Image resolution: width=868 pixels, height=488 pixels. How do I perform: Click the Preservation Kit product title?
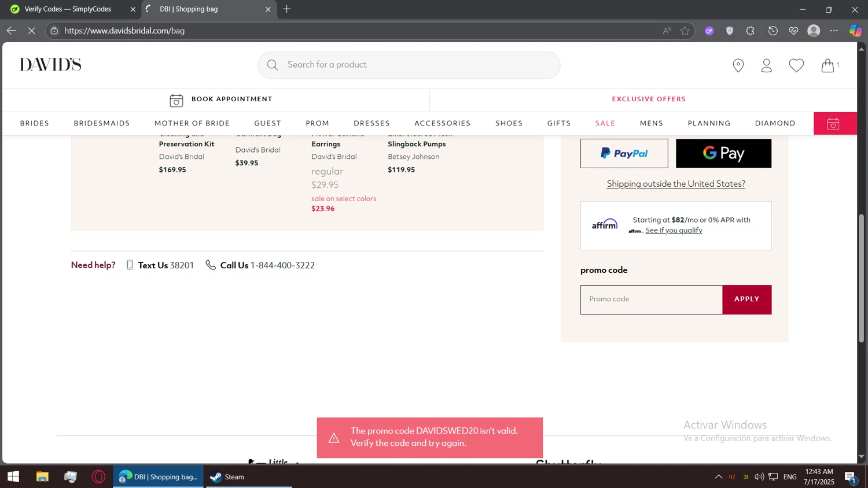(186, 139)
